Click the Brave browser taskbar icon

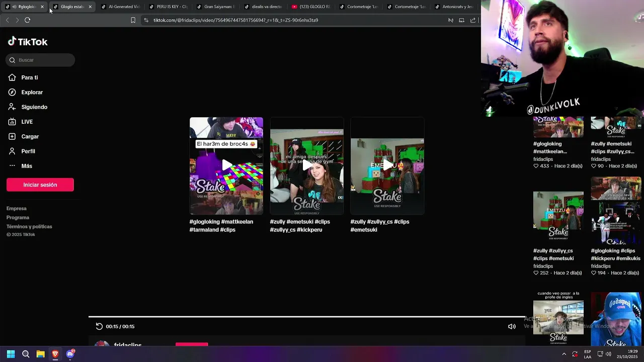click(55, 354)
